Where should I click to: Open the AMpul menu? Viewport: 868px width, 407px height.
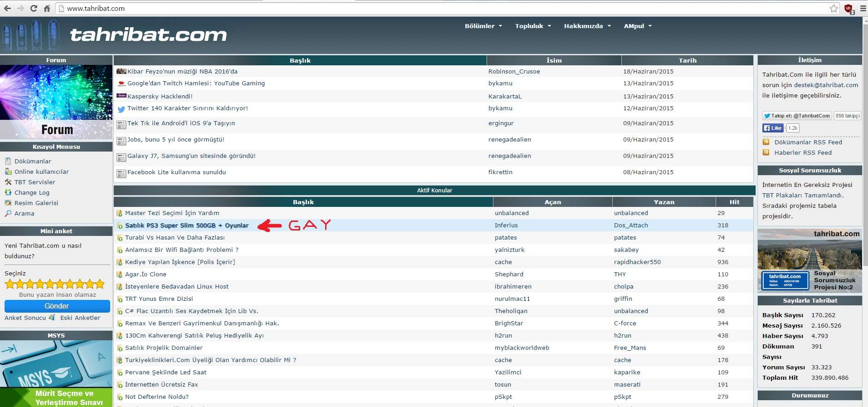tap(637, 26)
